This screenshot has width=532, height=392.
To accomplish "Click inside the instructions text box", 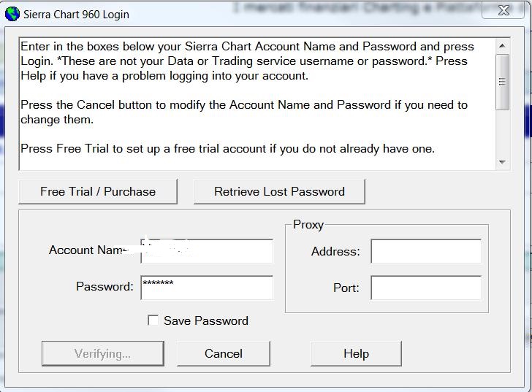I will [257, 104].
